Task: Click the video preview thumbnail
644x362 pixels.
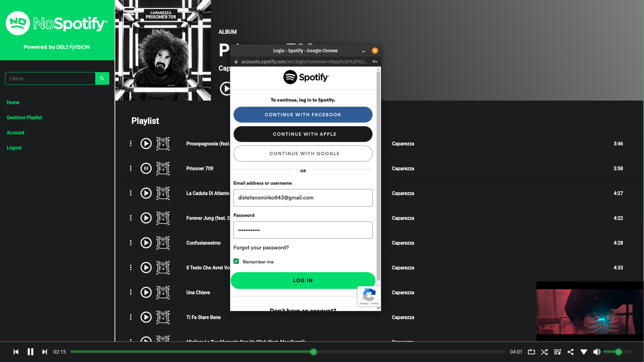Action: click(590, 311)
